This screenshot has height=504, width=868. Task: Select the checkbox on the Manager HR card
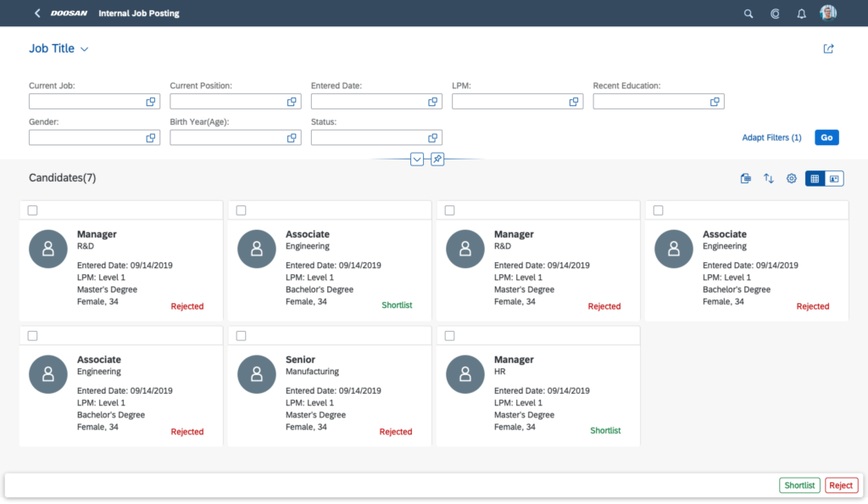(x=448, y=335)
